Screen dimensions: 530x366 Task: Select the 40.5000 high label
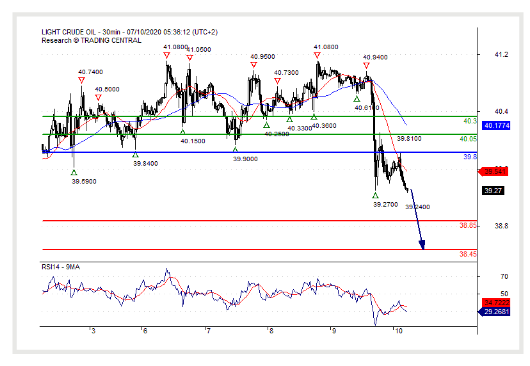[x=107, y=90]
